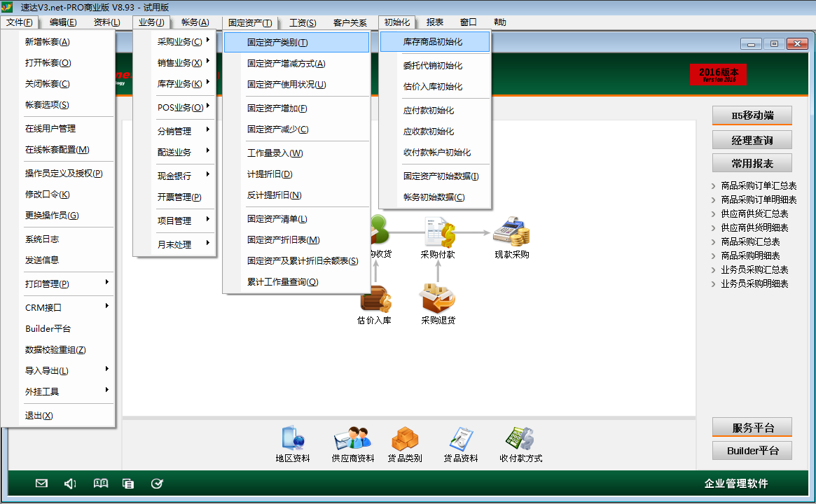Expand the 打印管理 submenu
Viewport: 816px width, 504px height.
click(47, 283)
